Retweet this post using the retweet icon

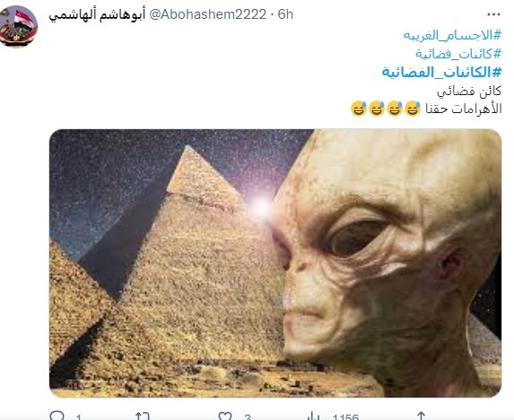143,416
